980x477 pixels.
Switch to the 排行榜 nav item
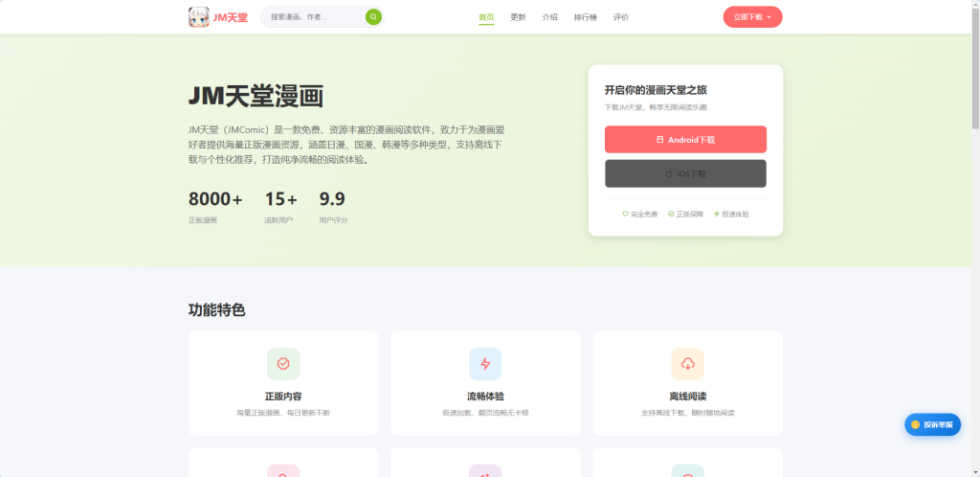pyautogui.click(x=586, y=17)
